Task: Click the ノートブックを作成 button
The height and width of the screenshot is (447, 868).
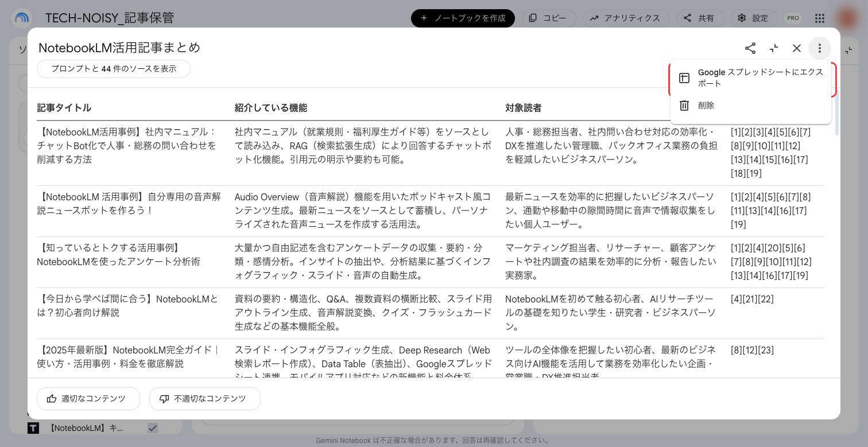Action: coord(463,18)
